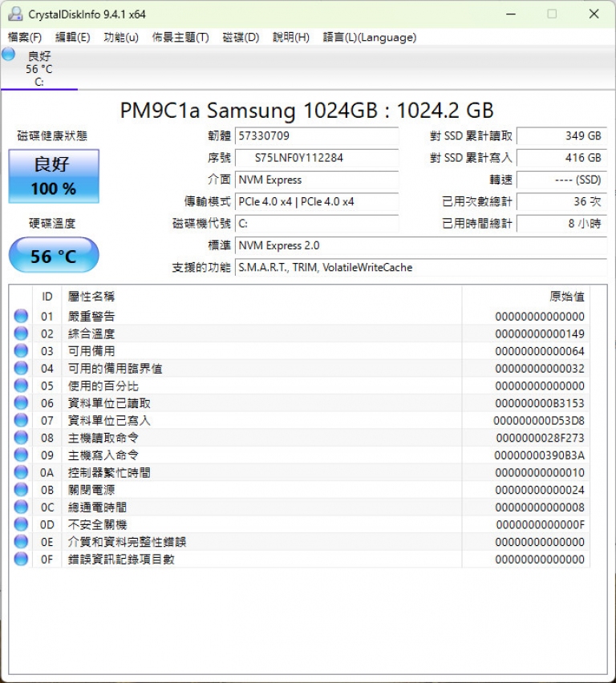Click the drive letter field C:

click(x=317, y=224)
